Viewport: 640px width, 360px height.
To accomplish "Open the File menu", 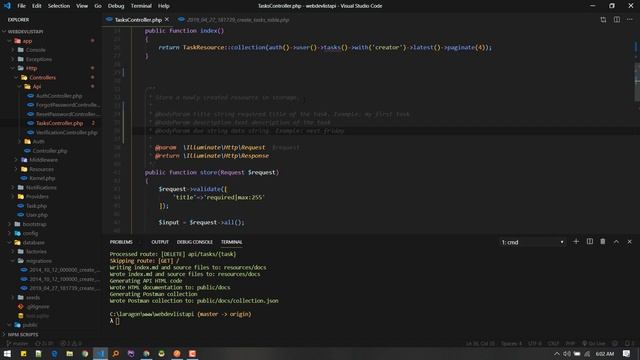I will [21, 6].
